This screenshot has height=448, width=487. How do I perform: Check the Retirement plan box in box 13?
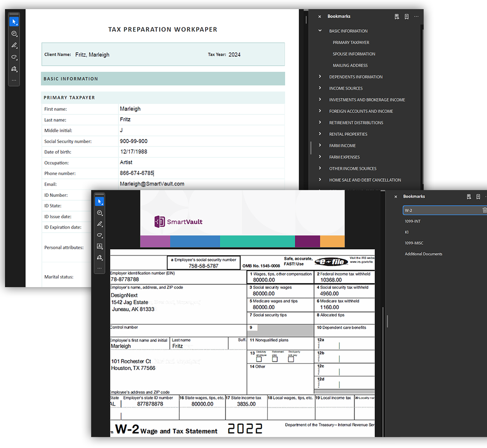(275, 359)
